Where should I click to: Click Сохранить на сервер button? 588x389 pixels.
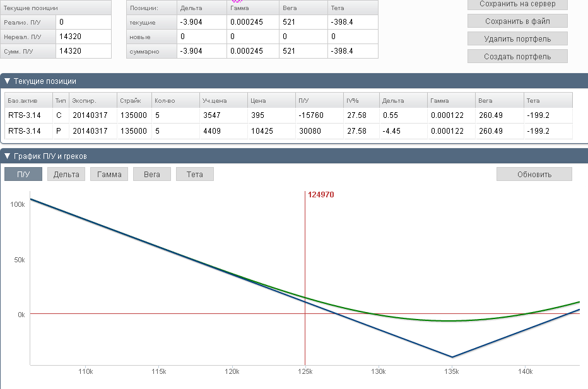pyautogui.click(x=517, y=4)
